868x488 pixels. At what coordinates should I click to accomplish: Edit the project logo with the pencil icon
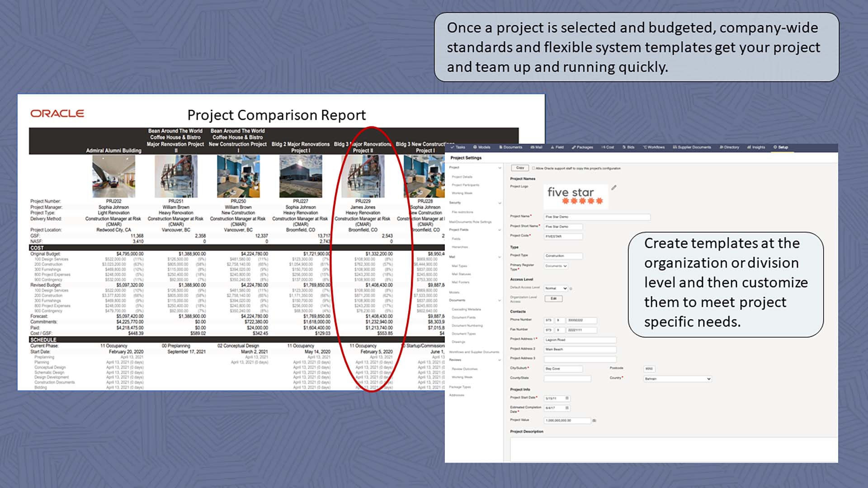pos(614,188)
